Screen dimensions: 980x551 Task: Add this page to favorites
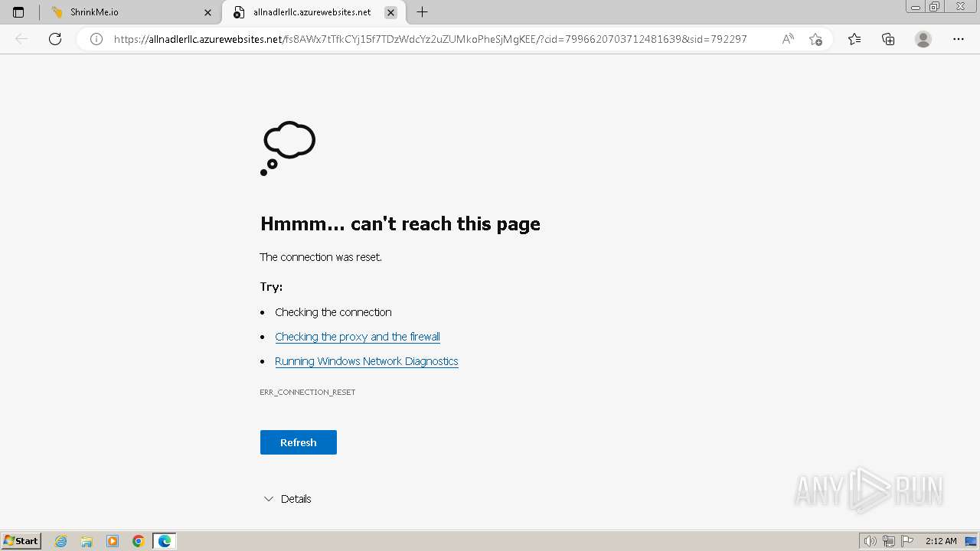[x=815, y=39]
